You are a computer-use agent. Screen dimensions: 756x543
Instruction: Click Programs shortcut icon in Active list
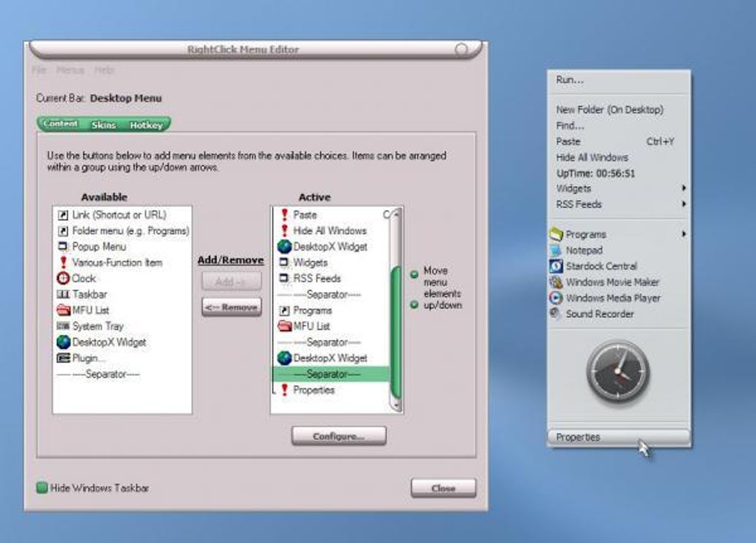pyautogui.click(x=285, y=310)
